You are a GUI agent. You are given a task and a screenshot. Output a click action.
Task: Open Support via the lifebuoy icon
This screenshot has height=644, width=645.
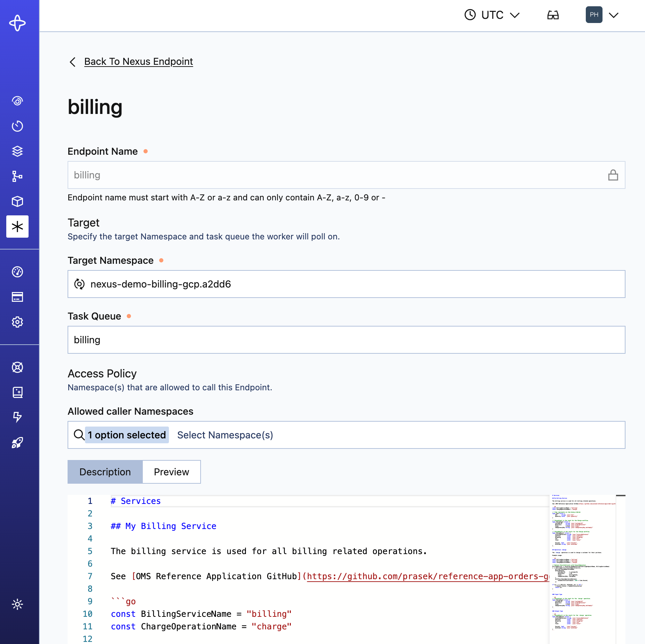[x=17, y=367]
